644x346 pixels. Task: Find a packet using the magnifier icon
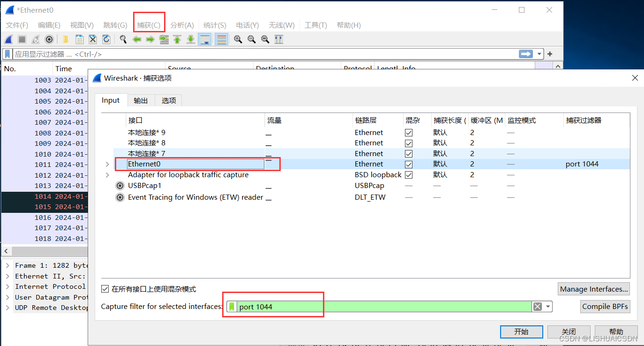point(123,39)
